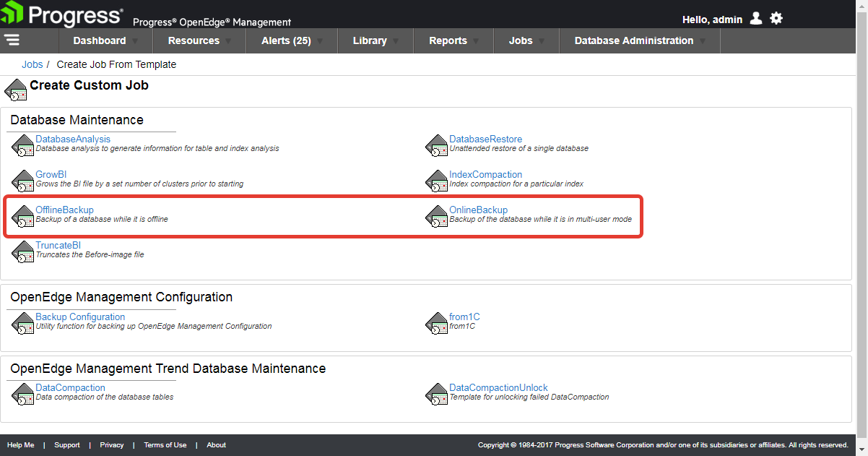The width and height of the screenshot is (868, 456).
Task: Click the Create Custom Job header icon
Action: 16,90
